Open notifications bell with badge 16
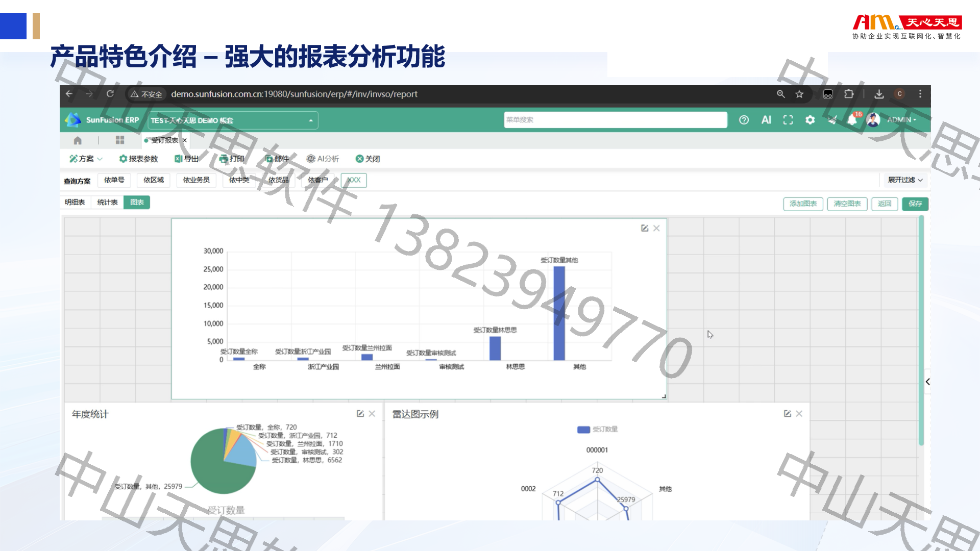 point(853,119)
